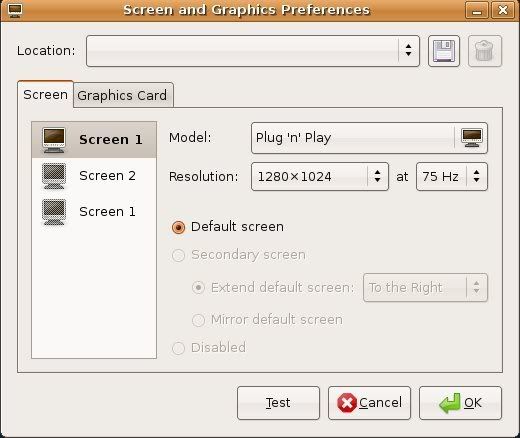Switch to the Graphics Card tab

click(x=123, y=95)
